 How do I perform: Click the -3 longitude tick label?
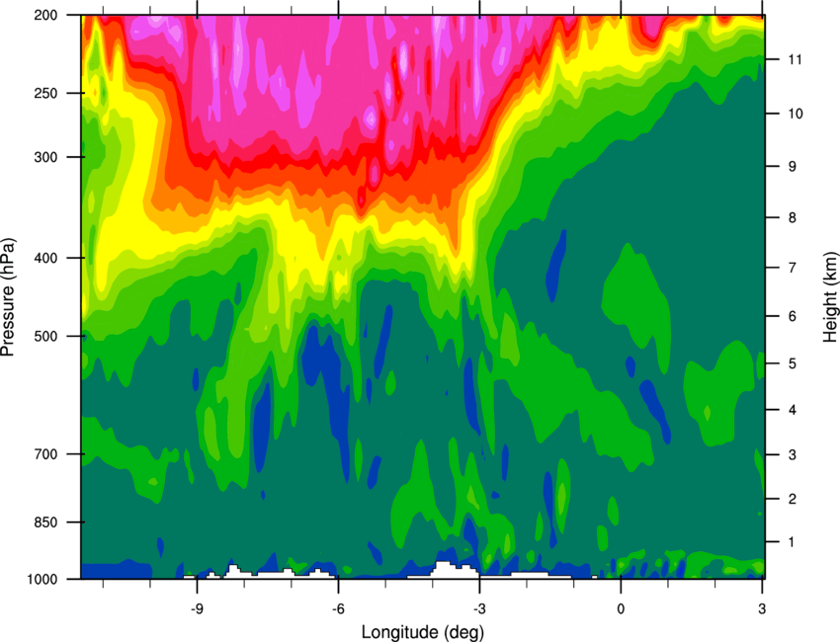tap(479, 608)
